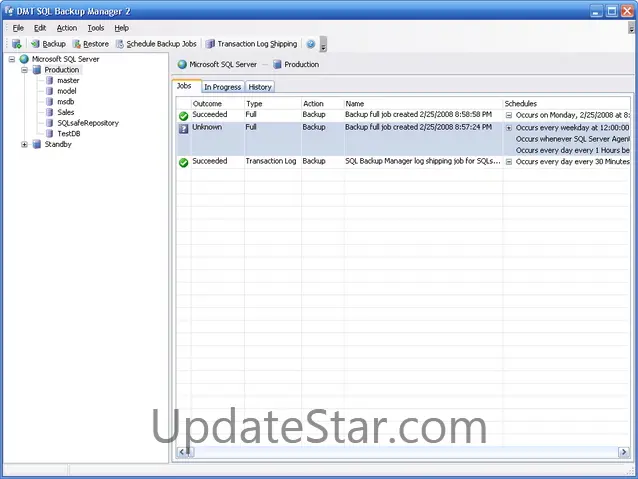Image resolution: width=638 pixels, height=479 pixels.
Task: Open Transaction Log Shipping
Action: tap(251, 44)
